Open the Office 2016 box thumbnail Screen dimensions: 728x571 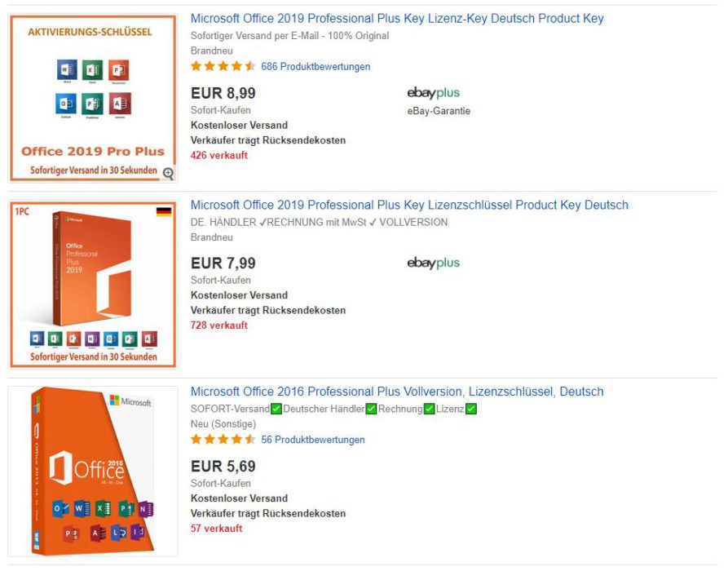pyautogui.click(x=93, y=471)
